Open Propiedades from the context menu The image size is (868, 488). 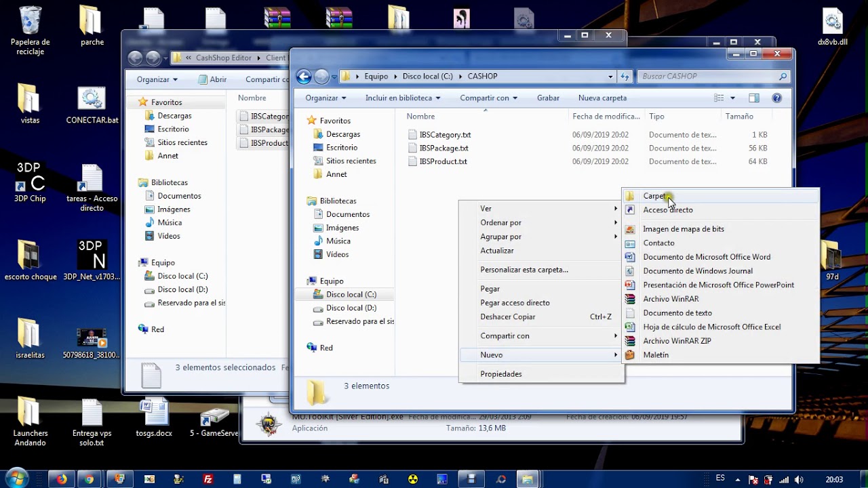click(542, 374)
